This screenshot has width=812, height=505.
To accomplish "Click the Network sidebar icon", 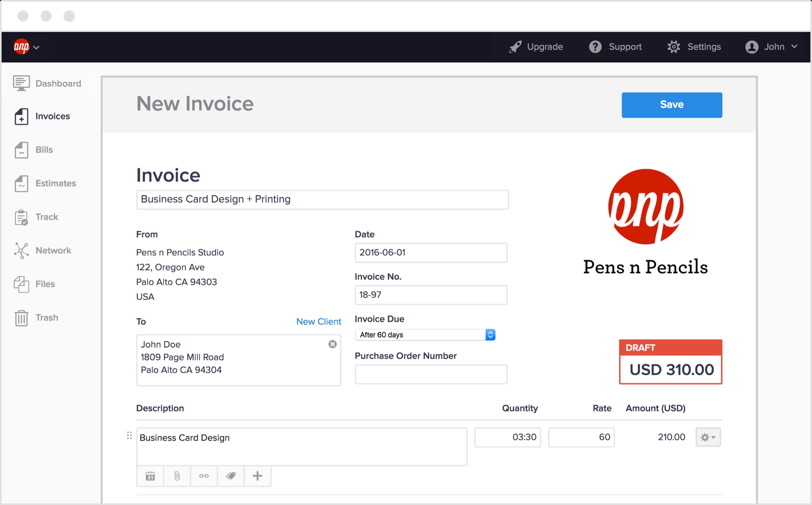I will 20,250.
